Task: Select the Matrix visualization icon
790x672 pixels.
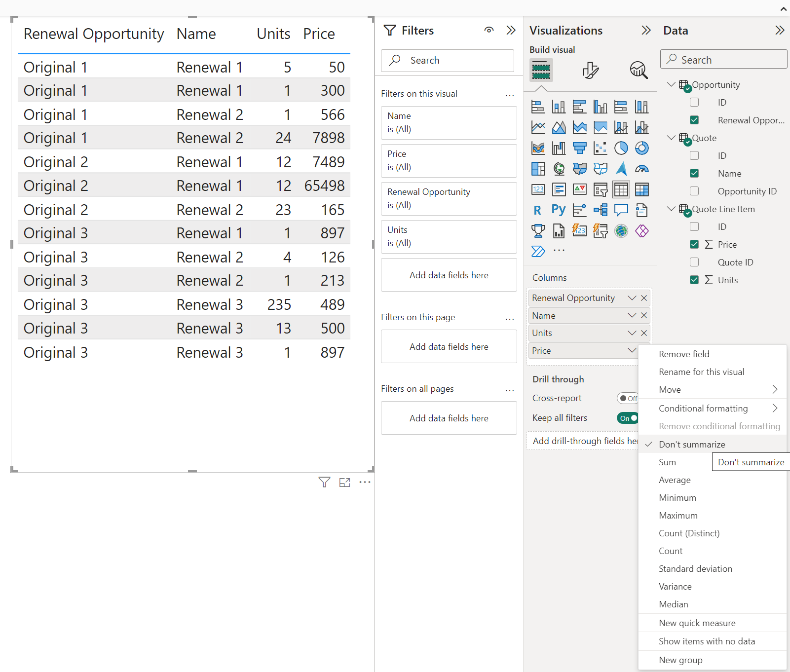Action: pyautogui.click(x=642, y=189)
